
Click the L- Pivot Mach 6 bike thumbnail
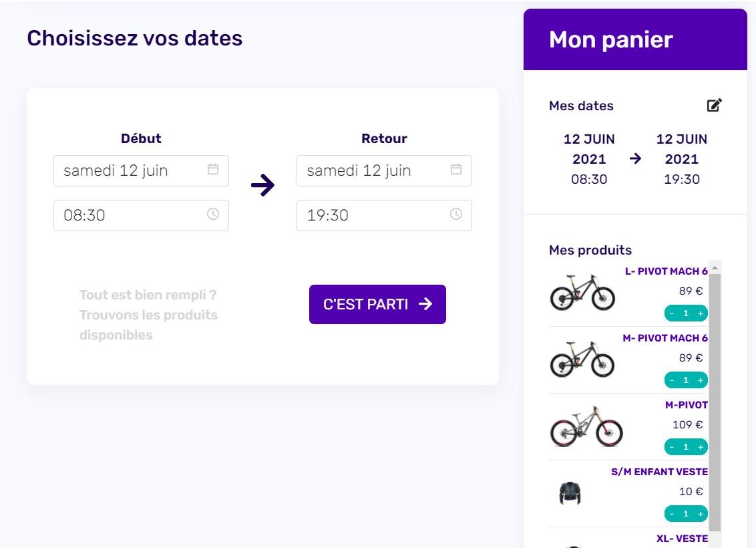click(582, 292)
